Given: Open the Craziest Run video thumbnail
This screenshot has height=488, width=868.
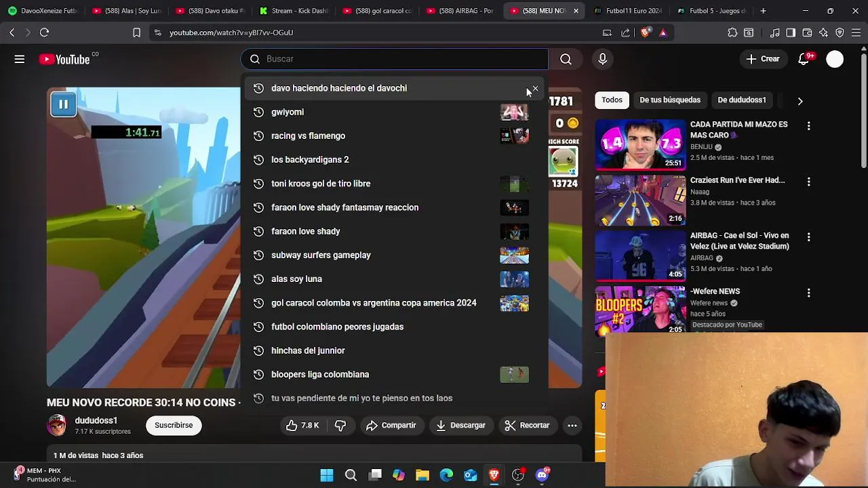Looking at the screenshot, I should [640, 200].
